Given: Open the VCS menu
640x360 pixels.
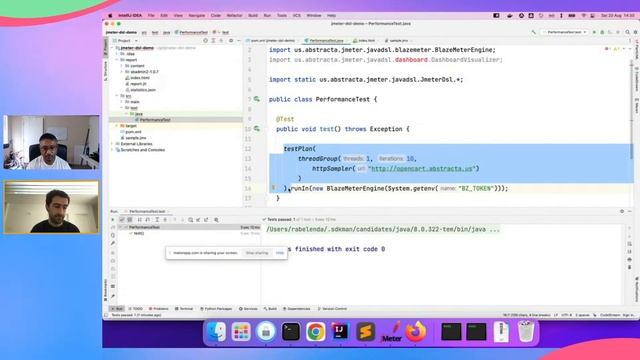Looking at the screenshot, I should click(x=296, y=16).
